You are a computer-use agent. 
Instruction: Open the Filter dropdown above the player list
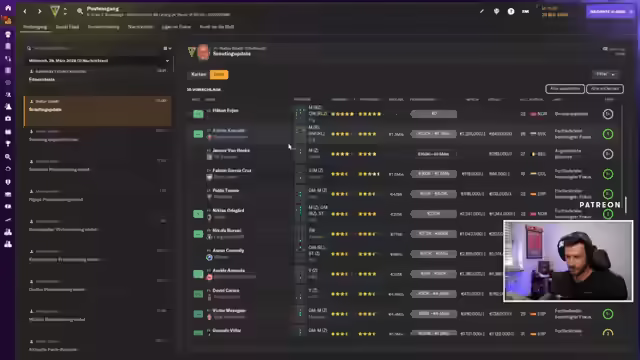(x=605, y=74)
